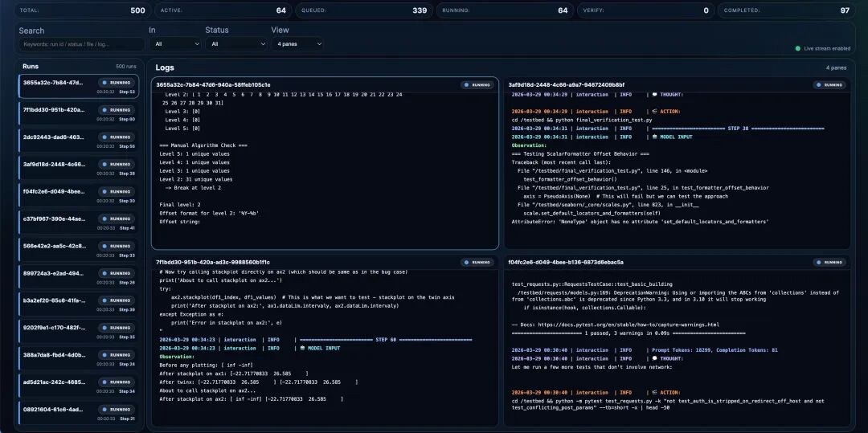The width and height of the screenshot is (868, 433).
Task: Click RUNNING badge on run f04fc2e6-d049
Action: click(x=117, y=191)
